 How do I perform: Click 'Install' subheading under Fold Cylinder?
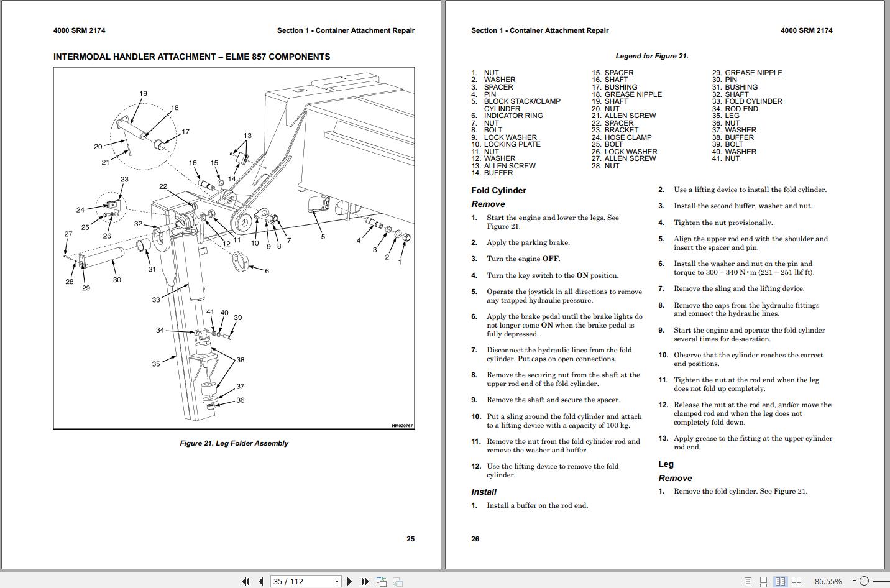(x=484, y=492)
